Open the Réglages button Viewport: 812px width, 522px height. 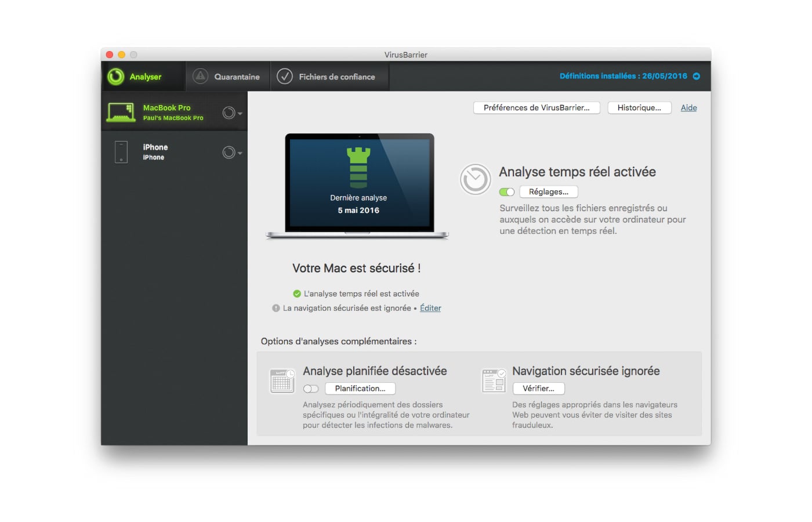(549, 192)
